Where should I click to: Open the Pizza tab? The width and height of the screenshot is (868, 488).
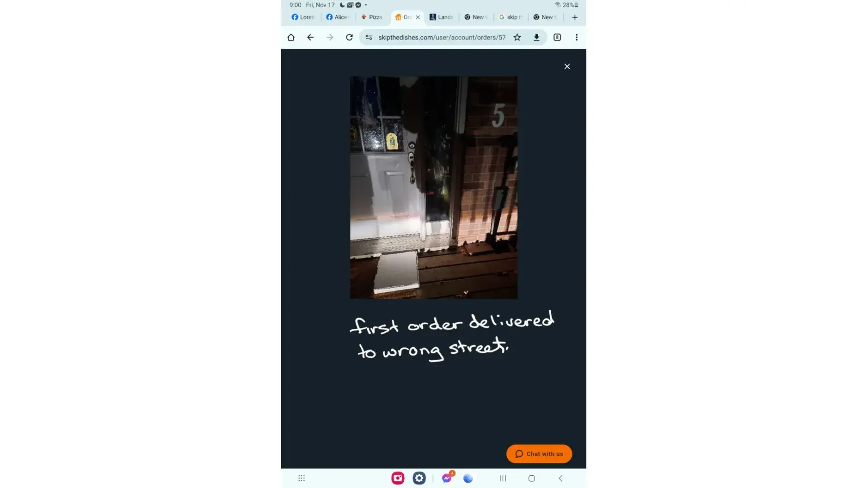point(372,17)
